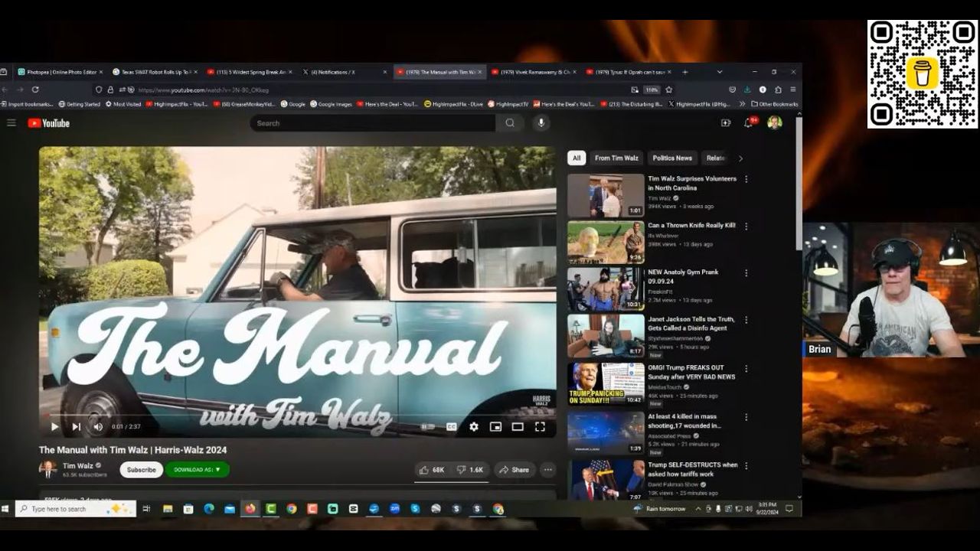
Task: Skip to next video in player
Action: [76, 427]
